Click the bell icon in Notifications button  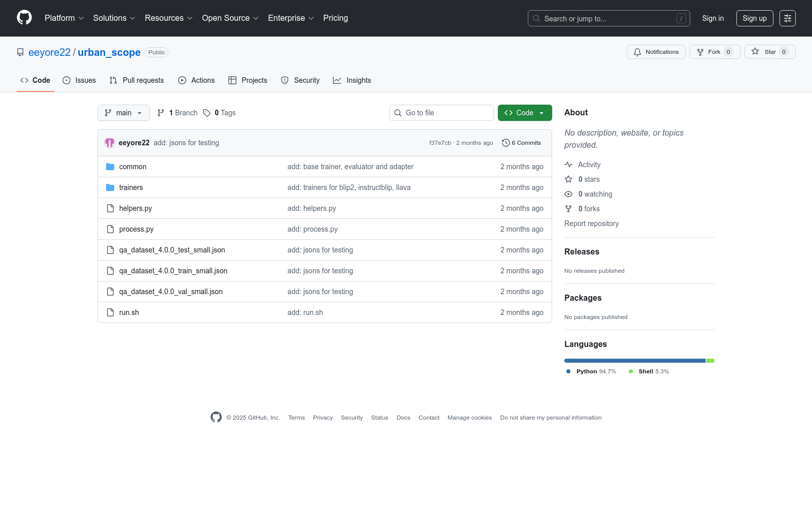[x=637, y=52]
